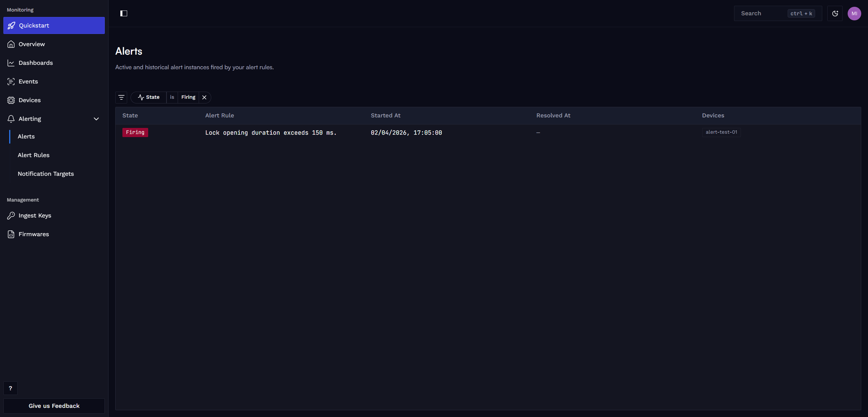Toggle the sidebar panel icon
This screenshot has width=868, height=417.
(x=124, y=14)
